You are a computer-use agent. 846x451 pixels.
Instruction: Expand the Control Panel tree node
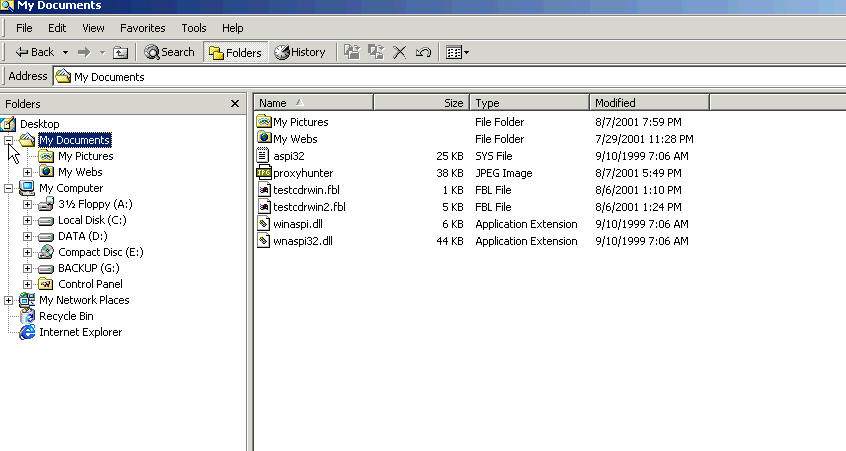(28, 284)
